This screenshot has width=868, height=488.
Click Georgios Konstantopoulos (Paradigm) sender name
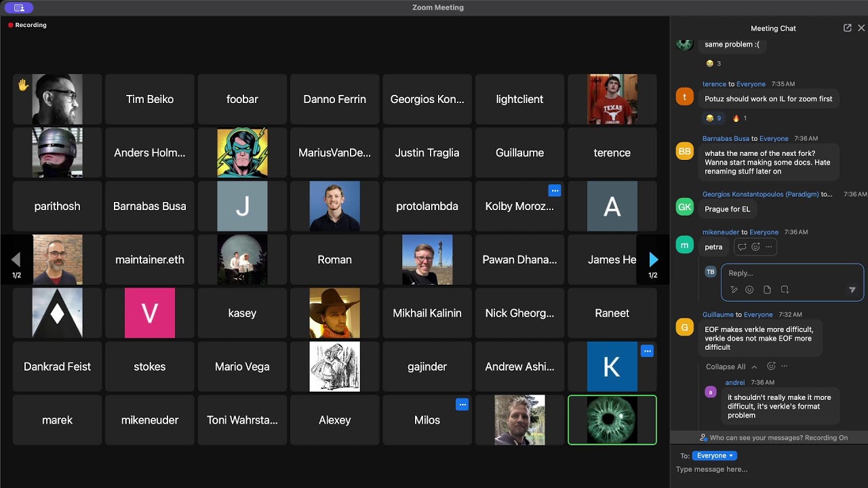coord(760,194)
